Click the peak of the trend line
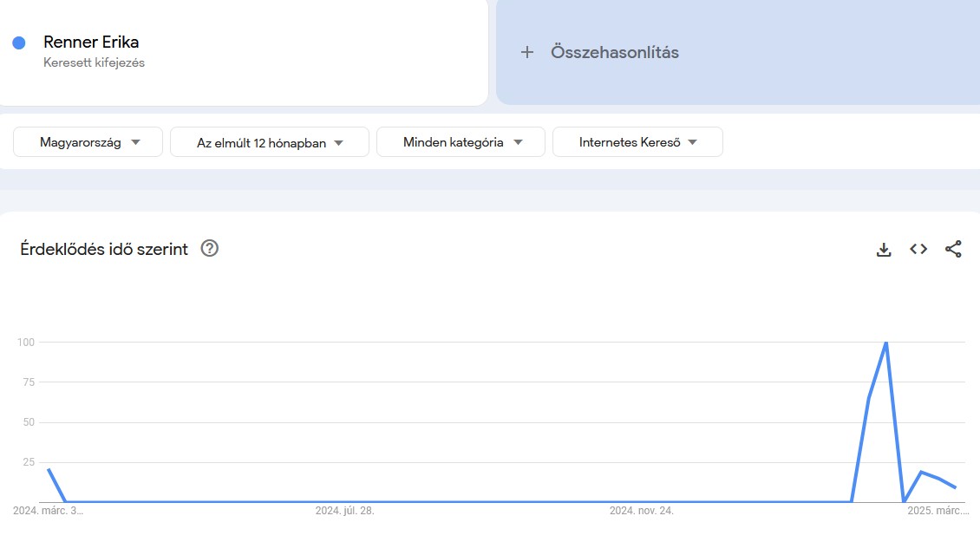 [x=885, y=342]
